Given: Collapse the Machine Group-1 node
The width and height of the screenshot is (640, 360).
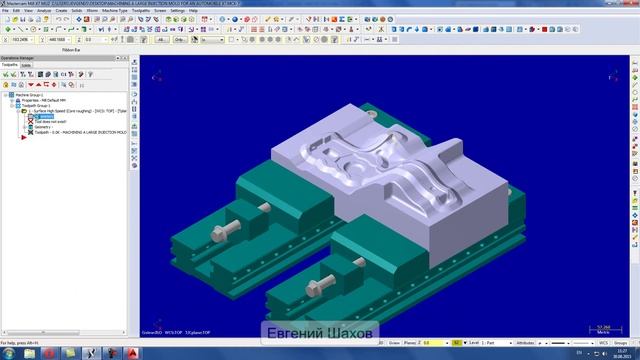Looking at the screenshot, I should coord(6,95).
